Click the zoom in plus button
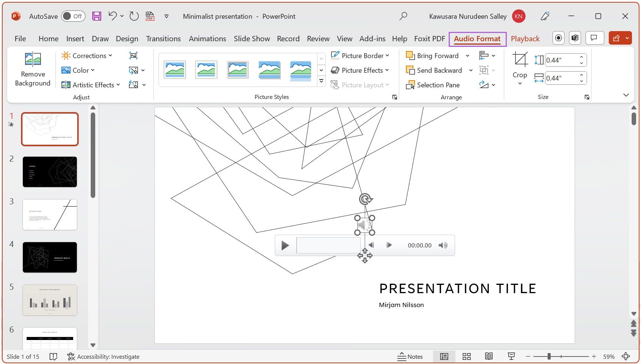This screenshot has height=364, width=641. pyautogui.click(x=594, y=357)
